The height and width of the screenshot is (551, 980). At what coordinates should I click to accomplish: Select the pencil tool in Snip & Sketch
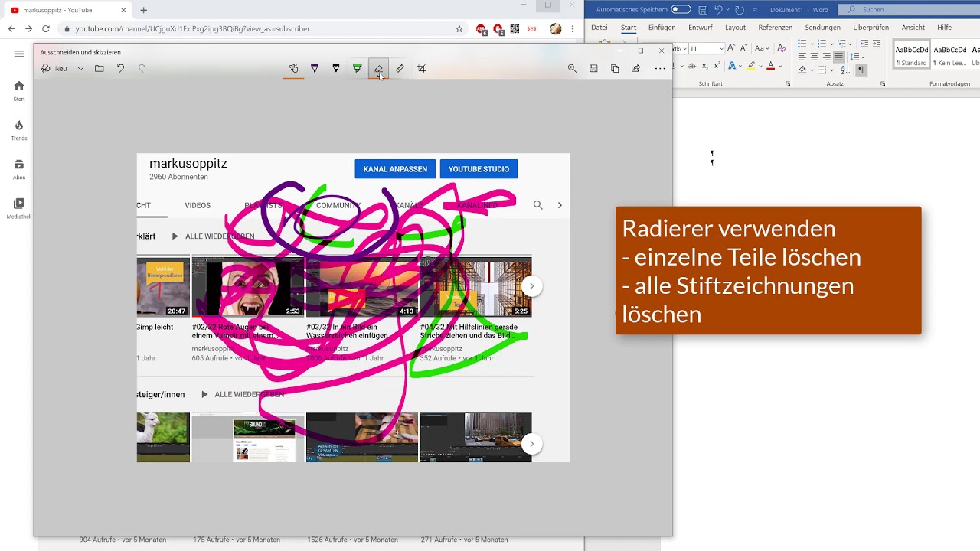(x=336, y=68)
